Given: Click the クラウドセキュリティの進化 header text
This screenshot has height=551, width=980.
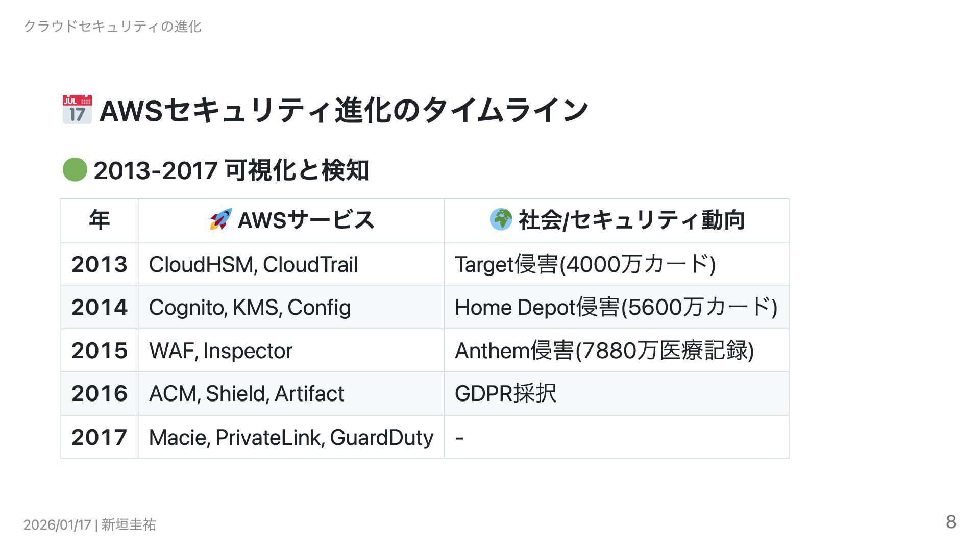Looking at the screenshot, I should pos(113,27).
